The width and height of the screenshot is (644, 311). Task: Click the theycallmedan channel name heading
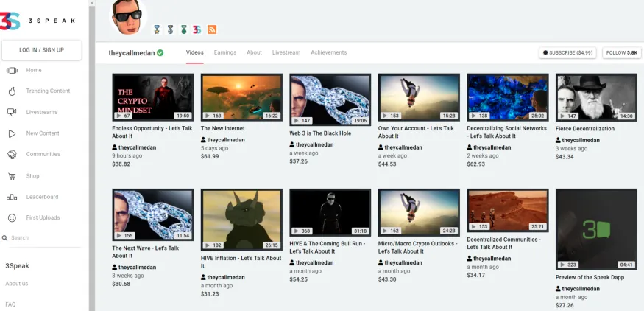coord(132,52)
